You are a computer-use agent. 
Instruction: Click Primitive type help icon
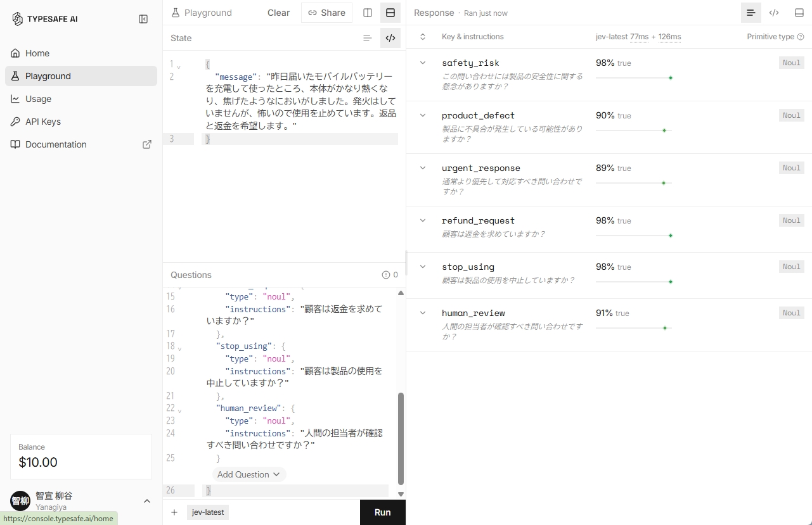(801, 37)
